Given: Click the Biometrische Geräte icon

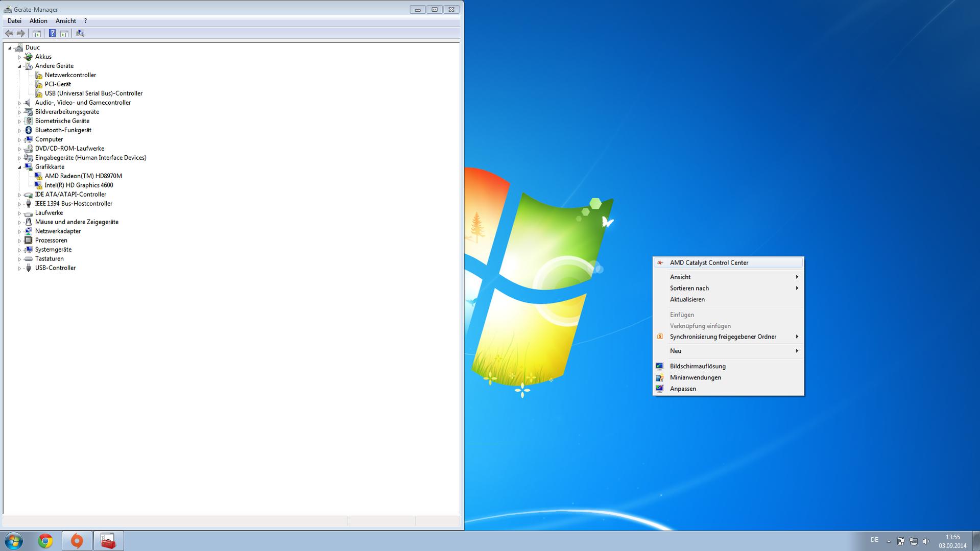Looking at the screenshot, I should point(29,121).
